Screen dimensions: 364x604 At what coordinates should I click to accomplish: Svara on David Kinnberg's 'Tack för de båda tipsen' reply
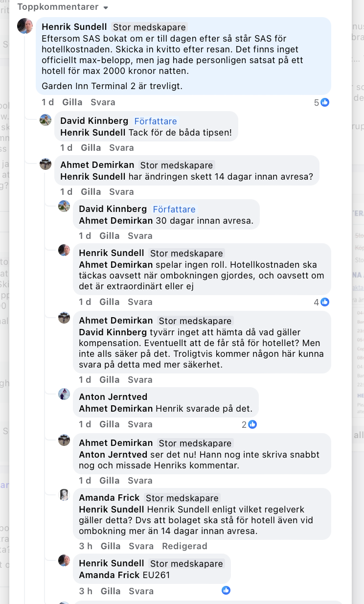[x=121, y=147]
